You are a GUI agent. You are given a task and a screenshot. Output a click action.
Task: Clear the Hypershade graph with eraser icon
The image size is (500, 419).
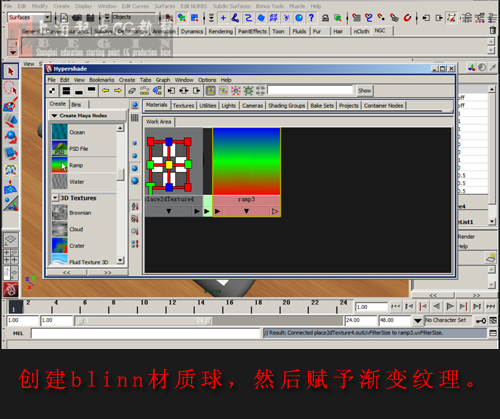coord(132,91)
